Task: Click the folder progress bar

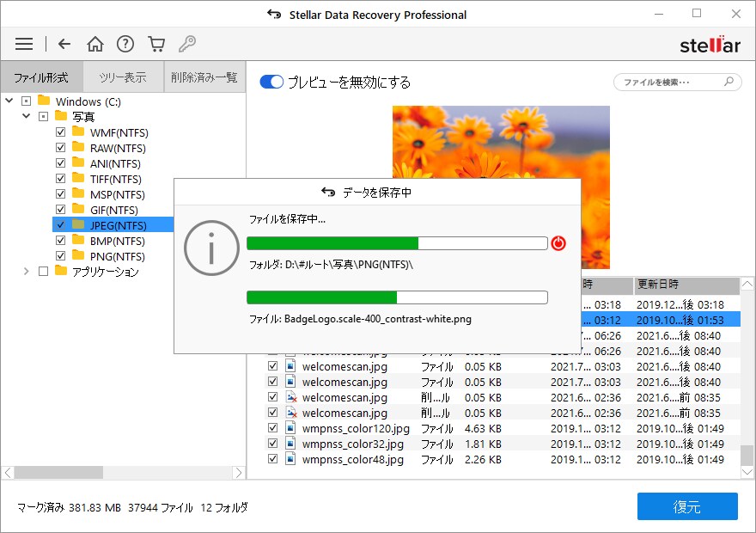Action: [397, 243]
